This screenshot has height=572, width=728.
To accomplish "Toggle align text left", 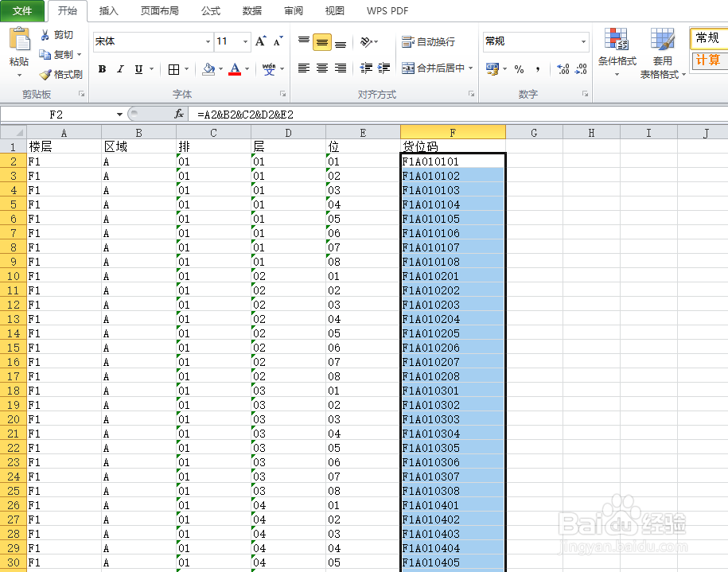I will tap(304, 68).
